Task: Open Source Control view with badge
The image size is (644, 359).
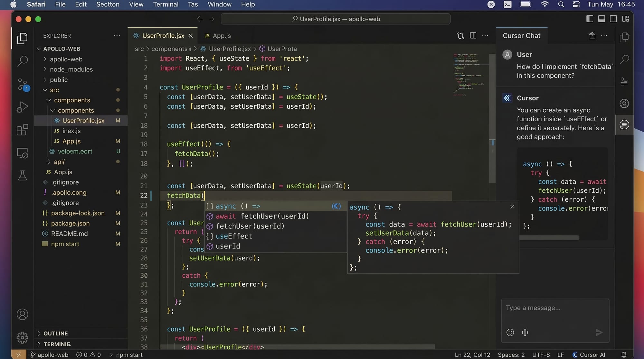Action: point(23,84)
